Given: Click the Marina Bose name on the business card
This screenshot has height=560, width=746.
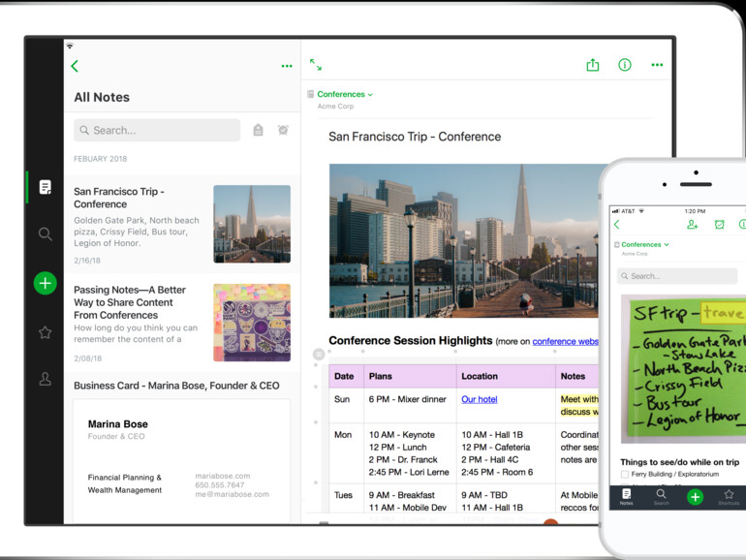Looking at the screenshot, I should 117,424.
